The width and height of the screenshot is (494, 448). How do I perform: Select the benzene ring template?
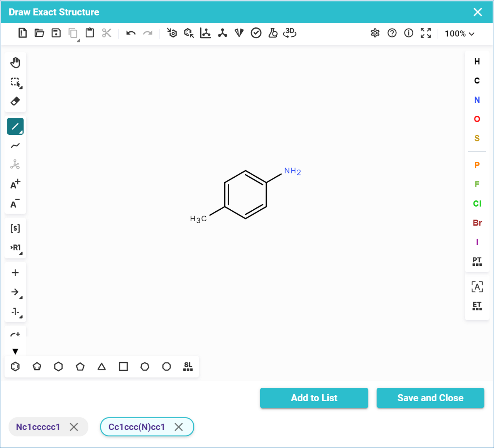coord(15,366)
